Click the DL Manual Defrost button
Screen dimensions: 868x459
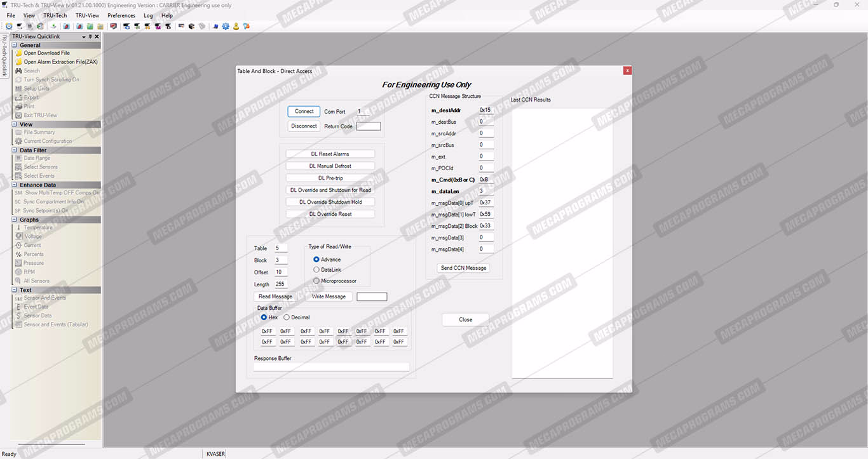[330, 166]
